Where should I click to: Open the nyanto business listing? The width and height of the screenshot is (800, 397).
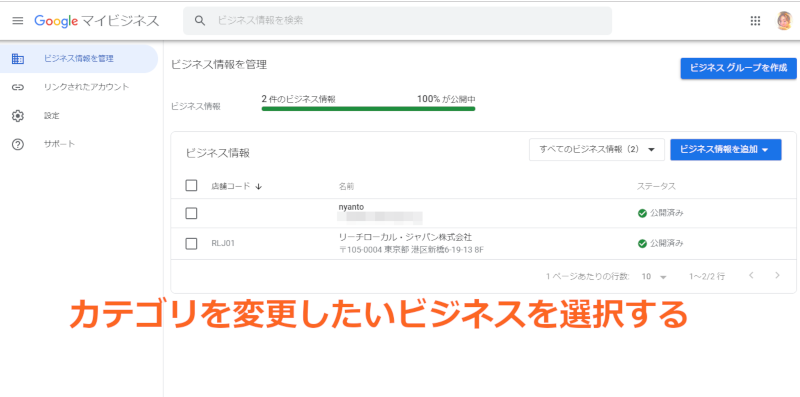pyautogui.click(x=351, y=207)
